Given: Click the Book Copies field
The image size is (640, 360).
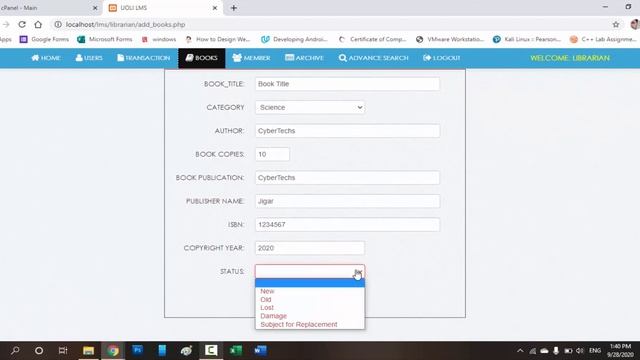Looking at the screenshot, I should pos(272,154).
